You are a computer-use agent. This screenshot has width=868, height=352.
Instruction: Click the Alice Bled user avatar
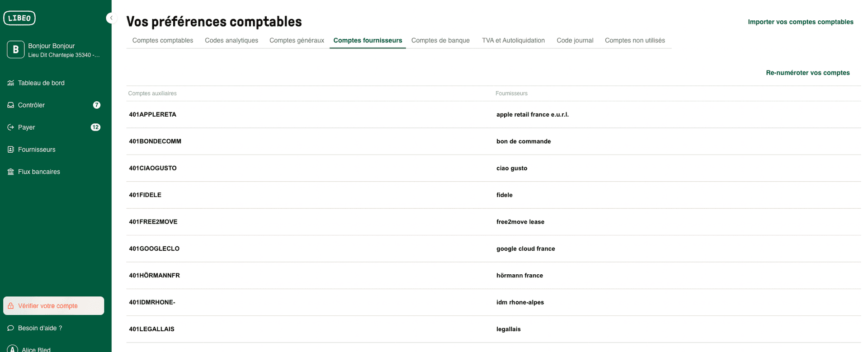pyautogui.click(x=13, y=349)
